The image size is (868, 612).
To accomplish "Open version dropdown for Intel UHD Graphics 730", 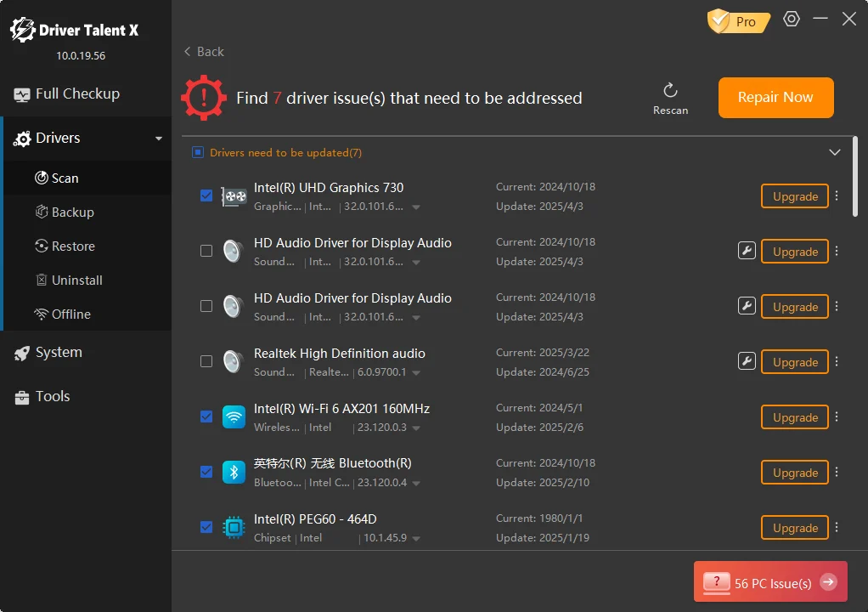I will [x=415, y=207].
